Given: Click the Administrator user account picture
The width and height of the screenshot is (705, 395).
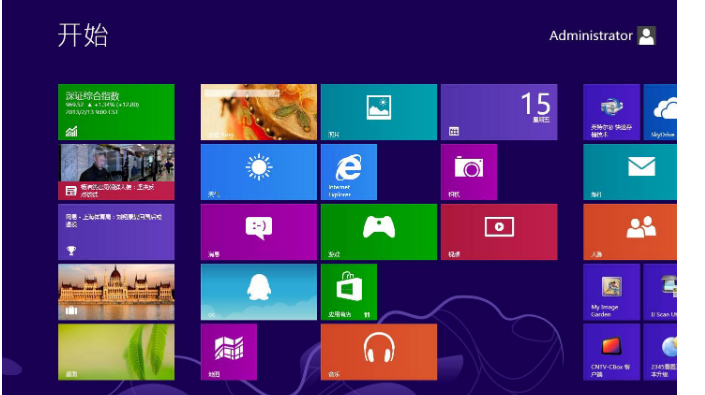Looking at the screenshot, I should [647, 36].
